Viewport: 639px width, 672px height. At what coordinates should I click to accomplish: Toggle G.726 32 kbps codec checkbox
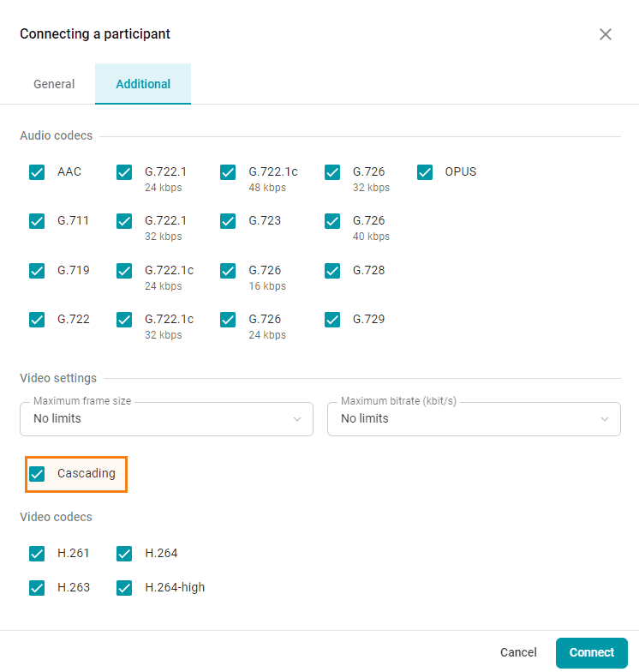tap(332, 172)
